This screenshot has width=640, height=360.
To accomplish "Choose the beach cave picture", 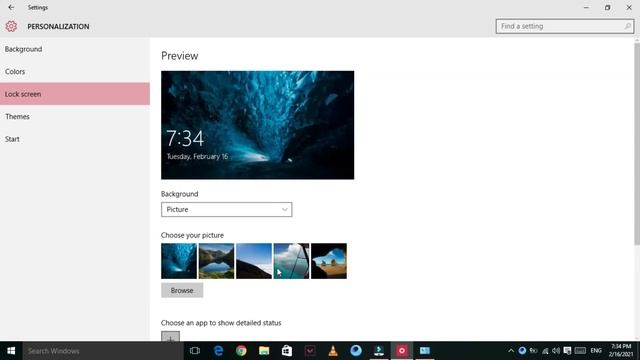I will coord(329,261).
